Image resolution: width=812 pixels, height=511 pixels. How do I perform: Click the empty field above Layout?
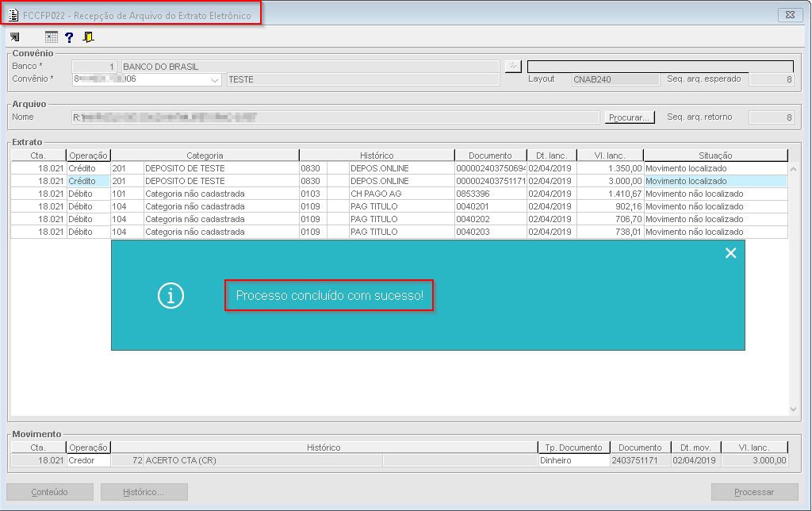pyautogui.click(x=661, y=67)
